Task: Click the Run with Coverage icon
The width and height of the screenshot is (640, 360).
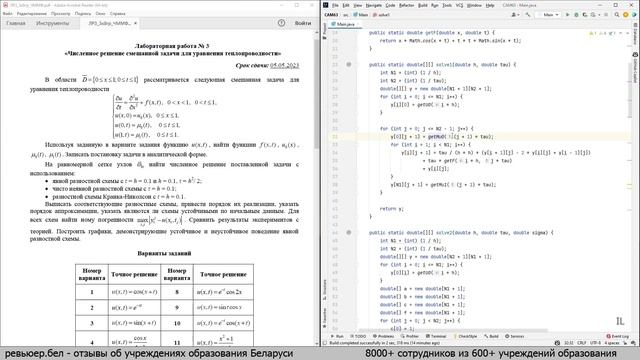Action: point(584,15)
